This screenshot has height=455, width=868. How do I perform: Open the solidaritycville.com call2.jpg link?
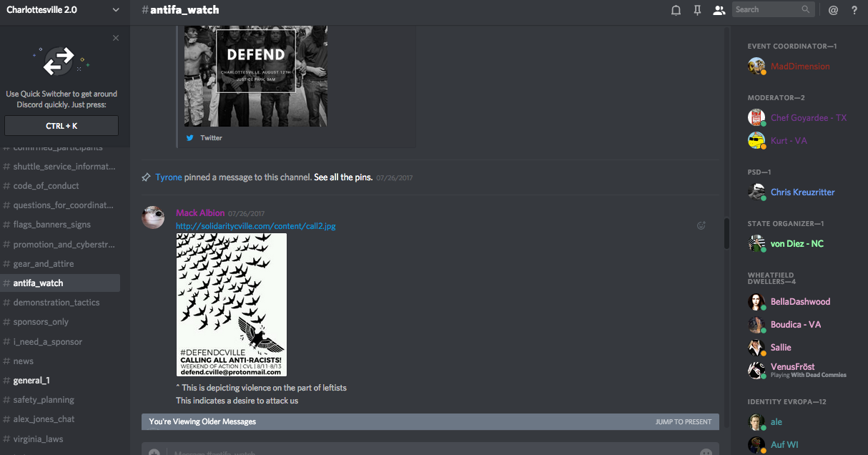coord(255,226)
